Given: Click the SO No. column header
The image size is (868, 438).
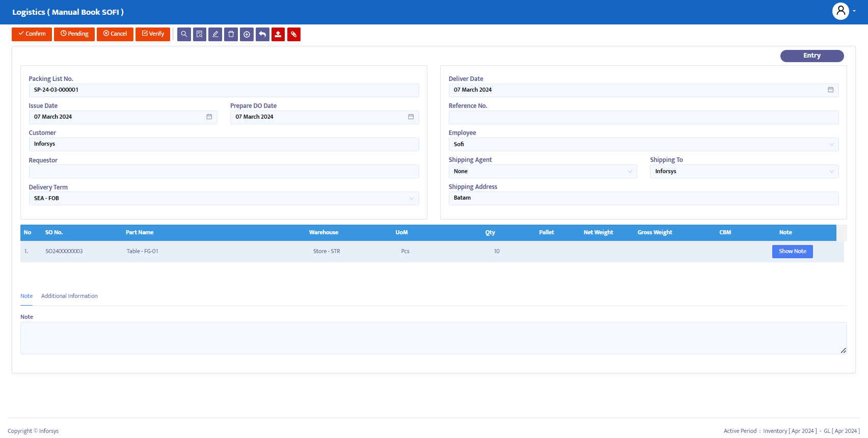Looking at the screenshot, I should tap(54, 232).
